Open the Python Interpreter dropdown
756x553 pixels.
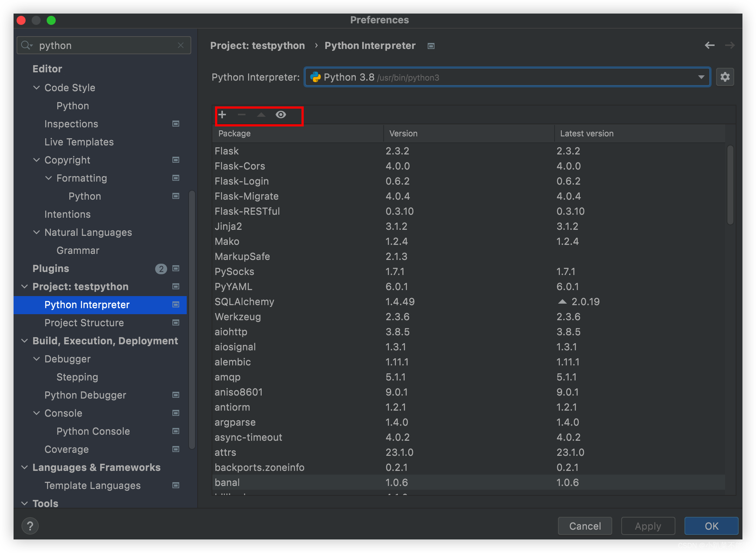[x=701, y=77]
